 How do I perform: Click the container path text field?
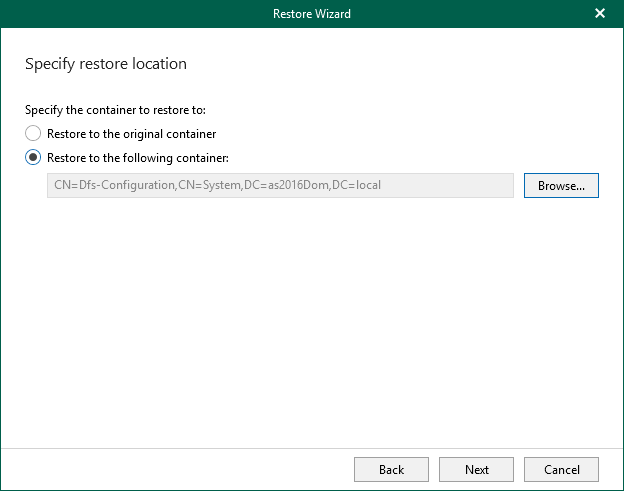pos(280,185)
